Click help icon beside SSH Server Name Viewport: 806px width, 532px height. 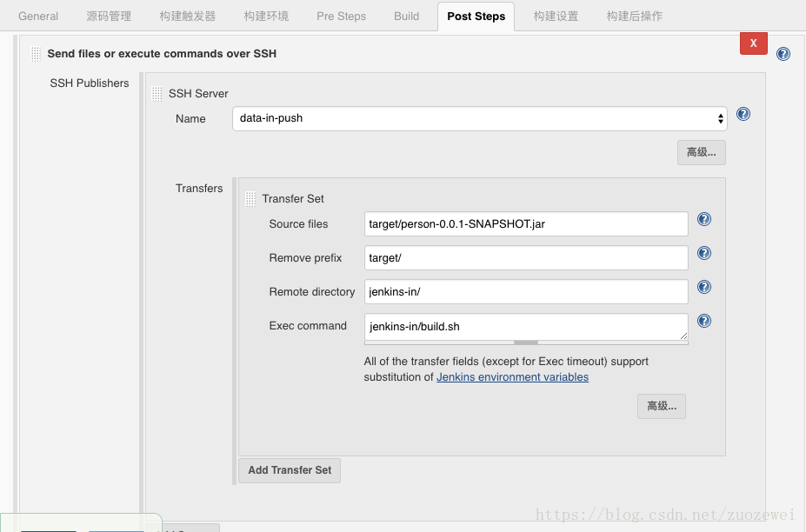coord(743,114)
